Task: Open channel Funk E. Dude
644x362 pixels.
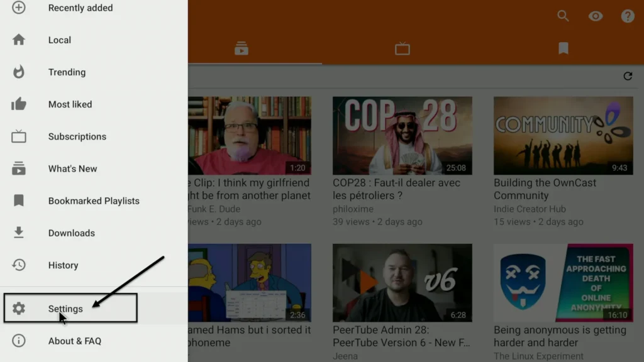Action: point(214,209)
